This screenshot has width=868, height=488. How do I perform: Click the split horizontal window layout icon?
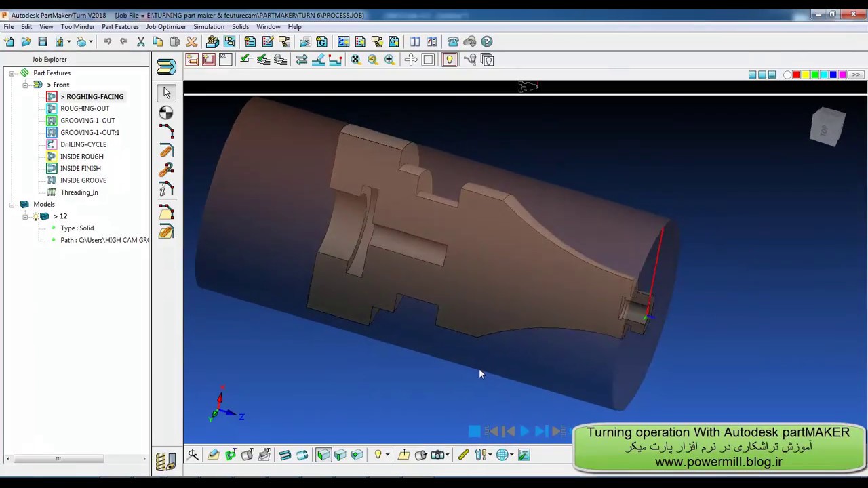[x=753, y=75]
